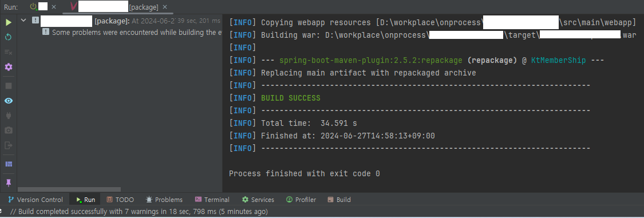Click warning icon next to 'Some problems'
Image resolution: width=644 pixels, height=218 pixels.
click(46, 31)
